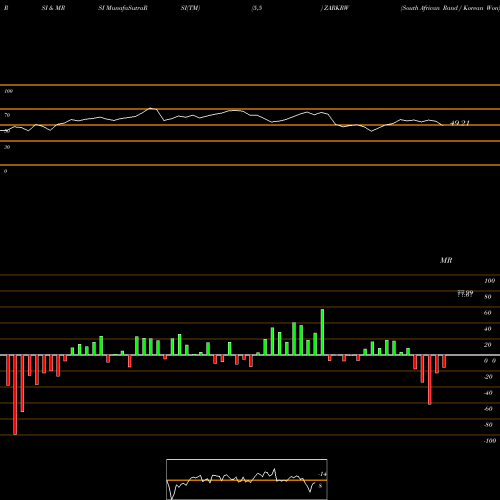Click the SI MunafaSutraR header label
Viewport: 500px width, 500px height.
[123, 8]
